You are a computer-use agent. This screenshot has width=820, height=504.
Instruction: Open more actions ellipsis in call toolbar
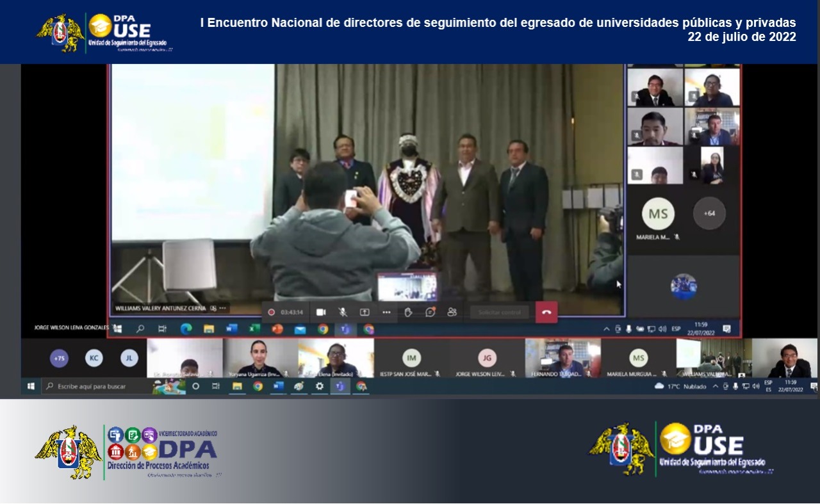pos(386,312)
